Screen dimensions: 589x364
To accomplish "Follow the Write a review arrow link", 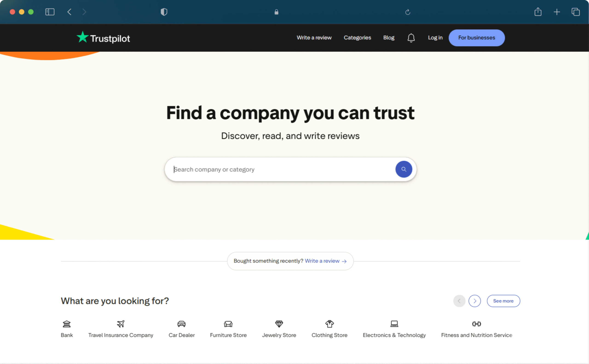I will click(x=325, y=261).
